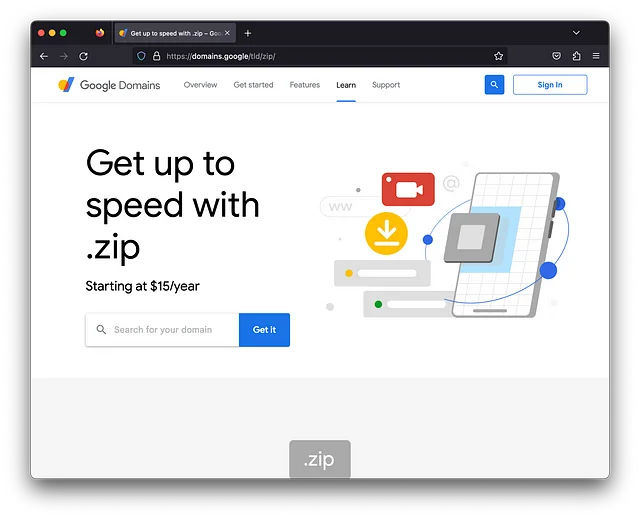
Task: Reload the page with the refresh icon
Action: point(83,56)
